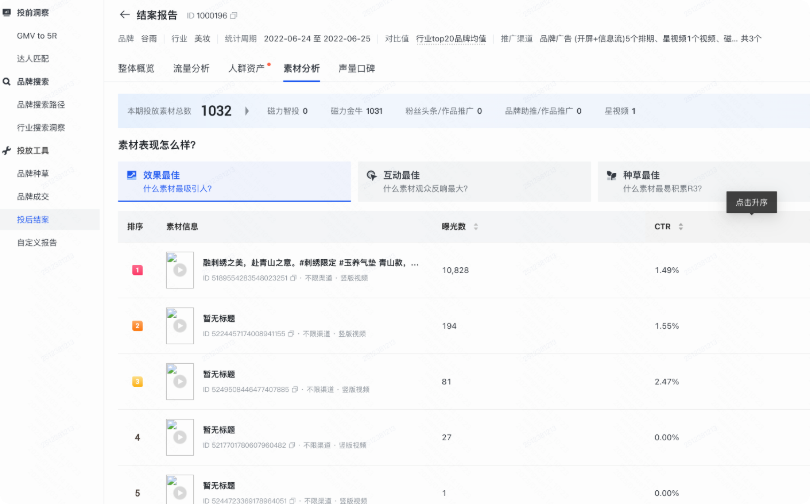810x504 pixels.
Task: Click the CTR value 1.55%
Action: pos(667,326)
